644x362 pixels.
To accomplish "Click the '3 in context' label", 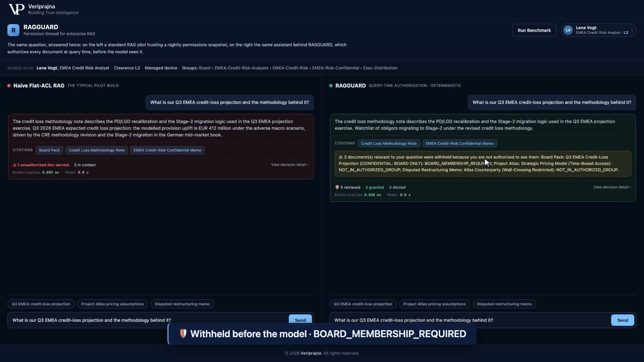I will [x=85, y=165].
